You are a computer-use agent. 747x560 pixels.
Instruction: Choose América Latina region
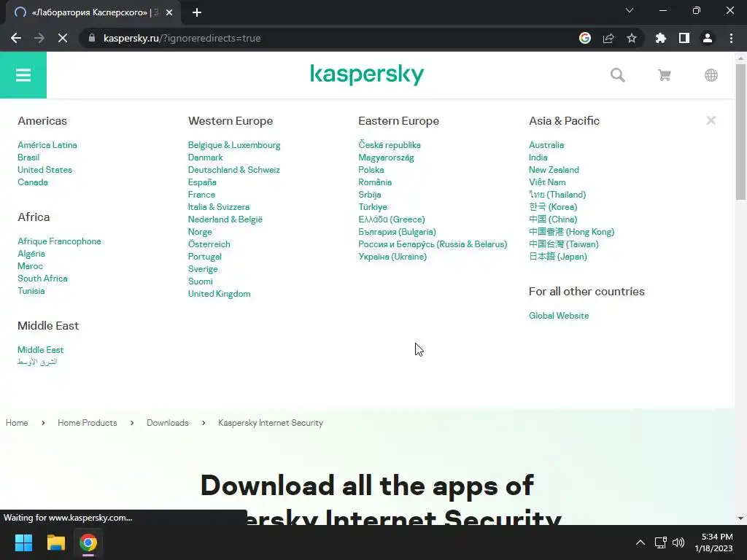point(47,145)
